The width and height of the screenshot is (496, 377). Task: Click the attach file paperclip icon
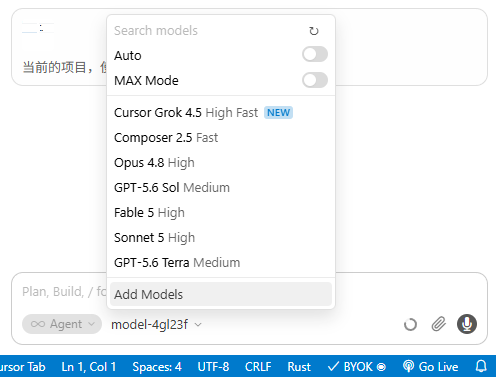[x=439, y=324]
